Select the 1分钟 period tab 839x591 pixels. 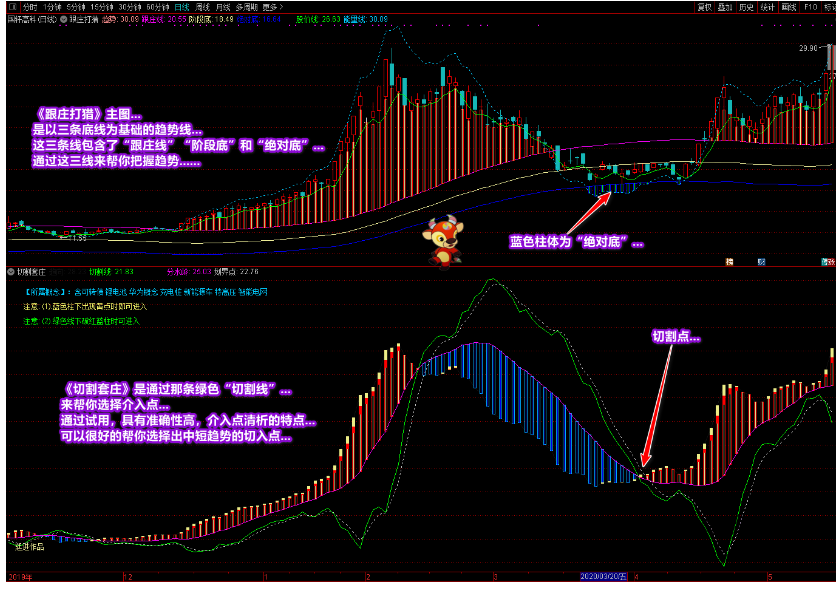click(x=51, y=6)
